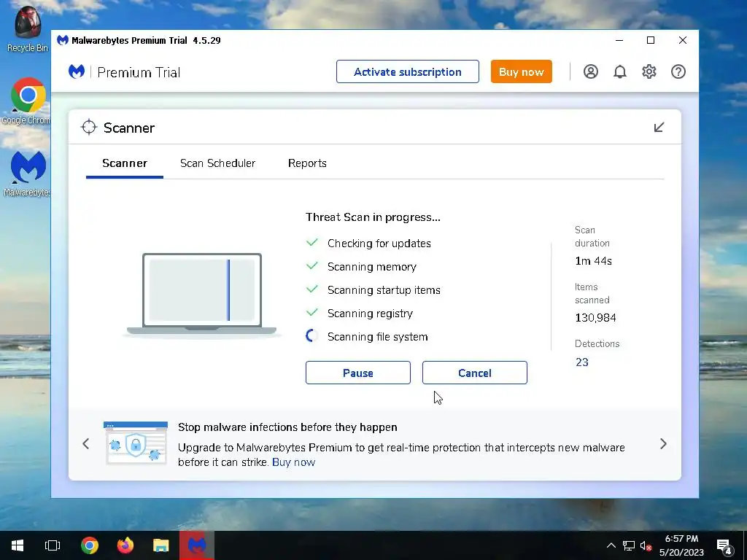
Task: Click the scanning laptop illustration
Action: coord(202,295)
